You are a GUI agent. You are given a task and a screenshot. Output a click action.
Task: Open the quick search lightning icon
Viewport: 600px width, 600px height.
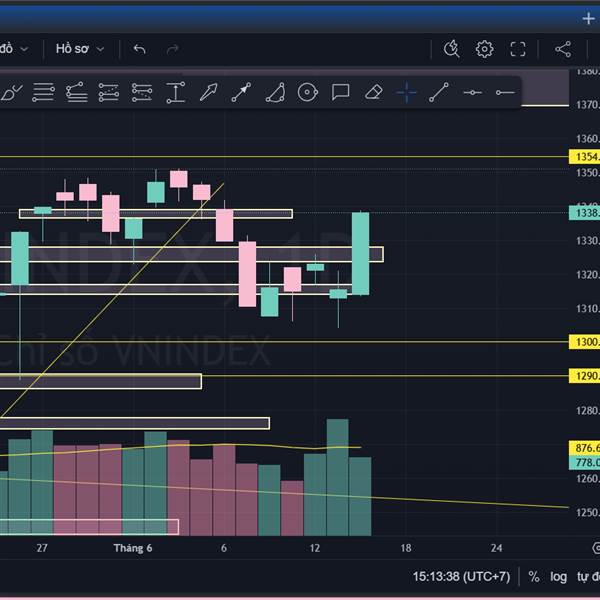(x=452, y=49)
